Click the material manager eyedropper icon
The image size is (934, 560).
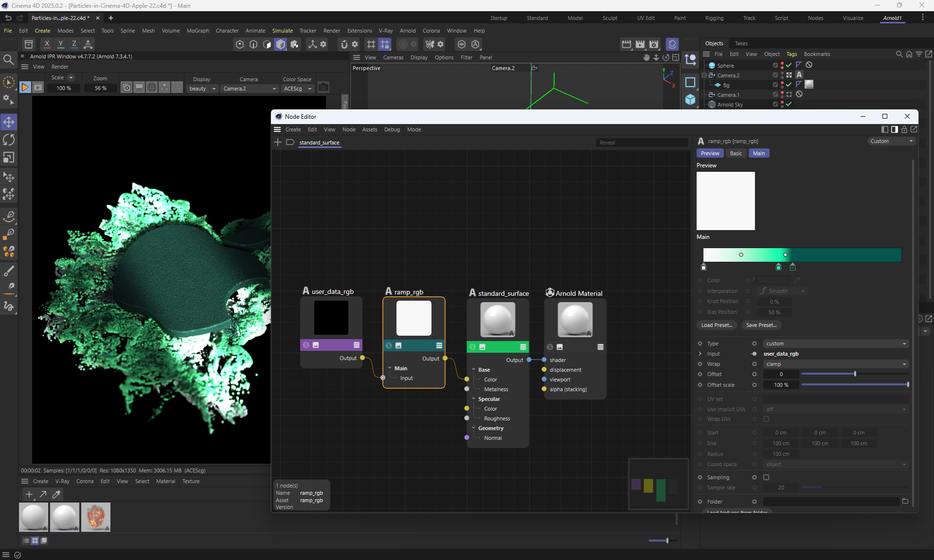pos(56,494)
